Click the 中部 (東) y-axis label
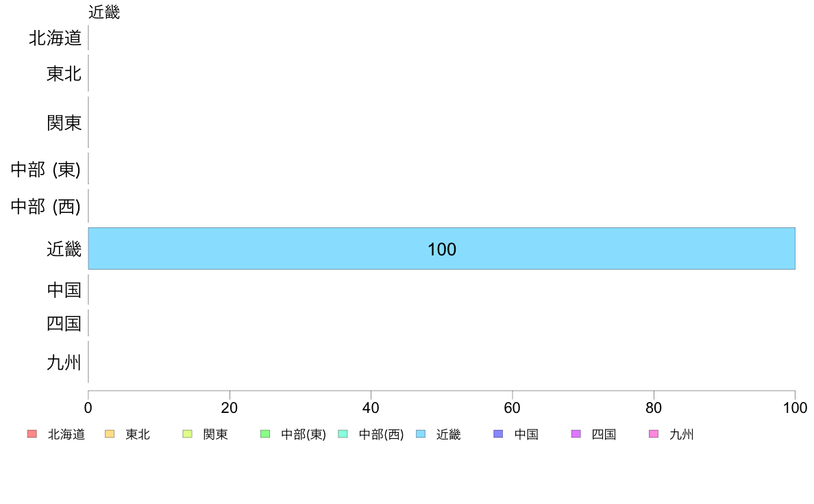Viewport: 814px width, 504px height. (46, 169)
